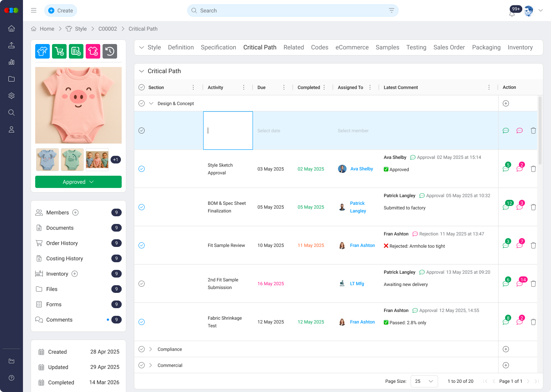Viewport: 551px width, 392px height.
Task: Toggle the Fabric Shrinkage Test check circle
Action: click(x=142, y=322)
